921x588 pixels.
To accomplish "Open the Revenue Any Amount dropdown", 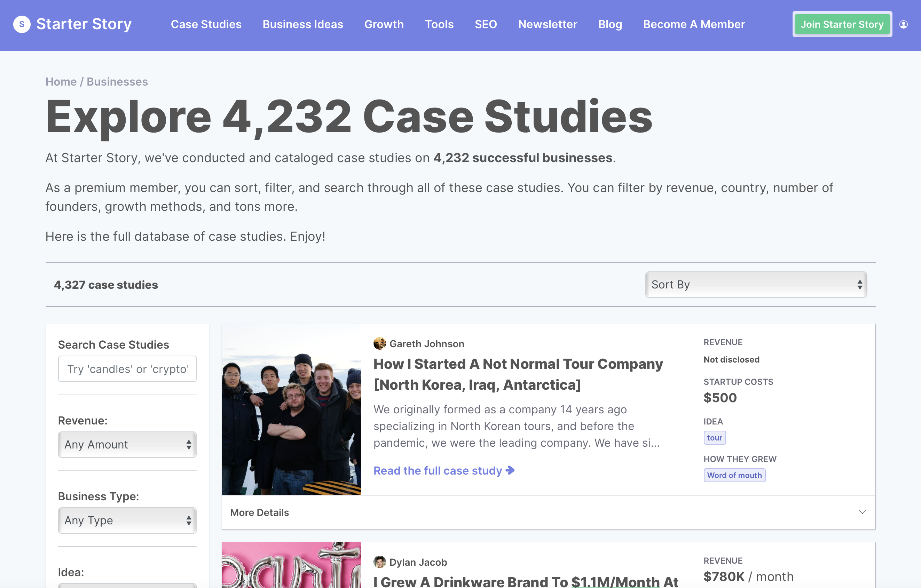I will tap(127, 444).
